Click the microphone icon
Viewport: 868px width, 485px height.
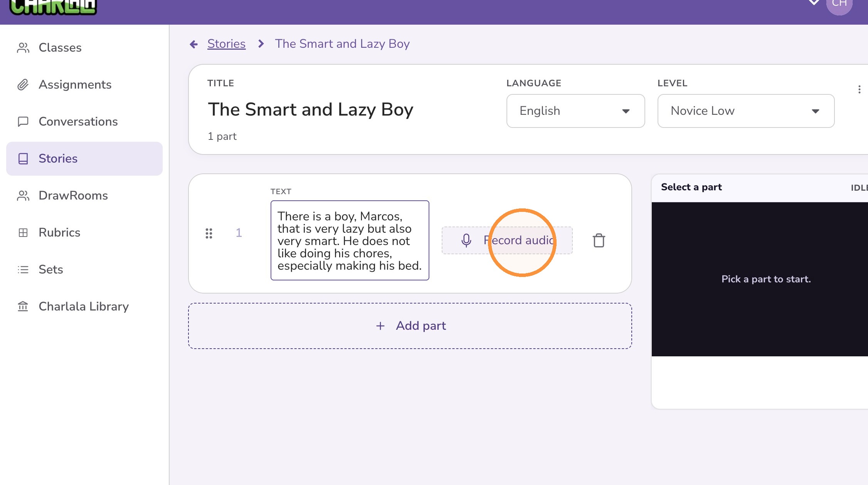(466, 240)
